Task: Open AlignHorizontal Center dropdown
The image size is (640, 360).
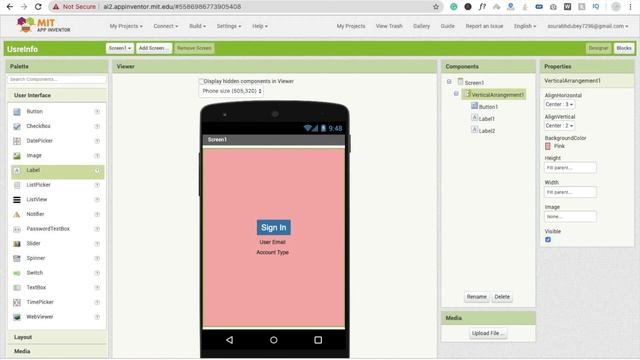Action: pyautogui.click(x=559, y=104)
